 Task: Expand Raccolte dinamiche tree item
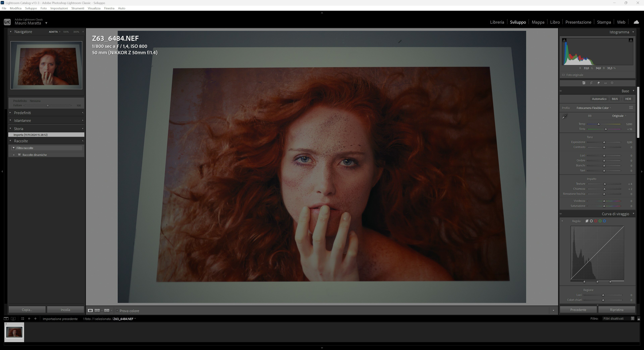14,155
